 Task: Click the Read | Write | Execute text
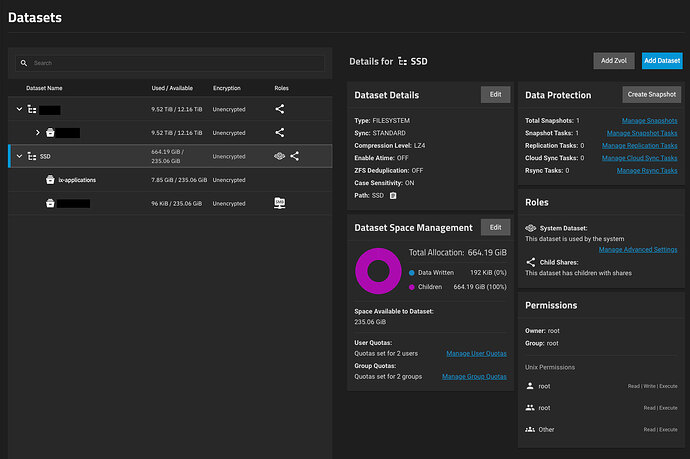[653, 386]
